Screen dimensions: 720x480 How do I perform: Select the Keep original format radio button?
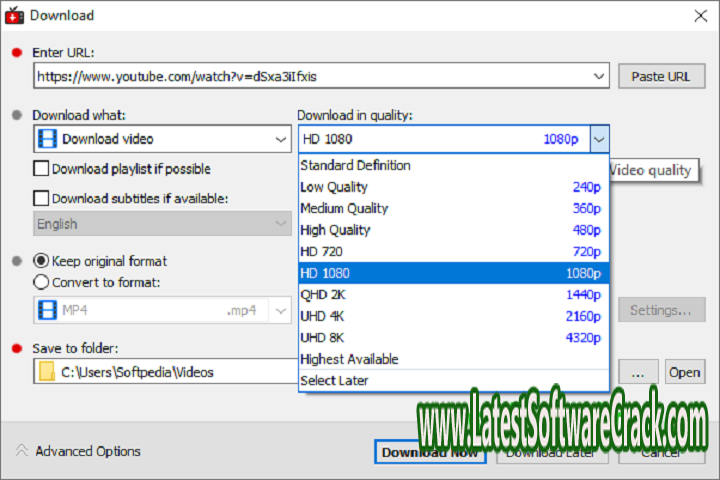(41, 261)
